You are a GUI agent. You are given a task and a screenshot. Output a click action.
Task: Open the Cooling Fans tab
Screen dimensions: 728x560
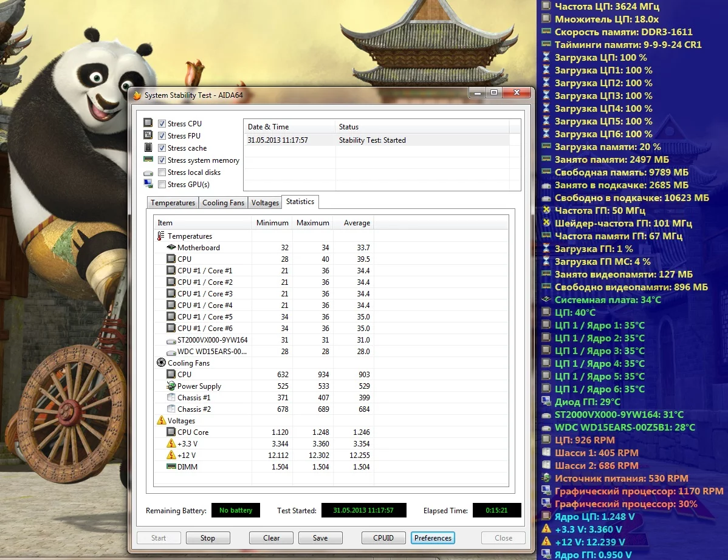point(223,203)
